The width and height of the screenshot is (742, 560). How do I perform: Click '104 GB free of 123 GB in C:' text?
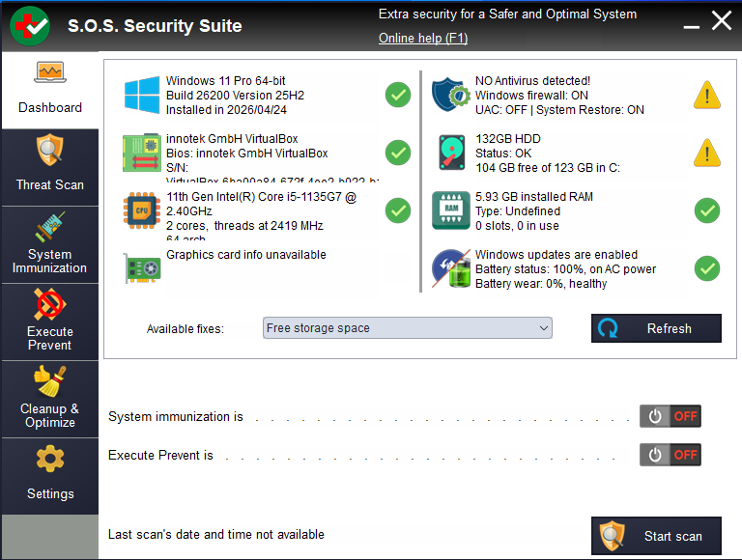[x=548, y=167]
